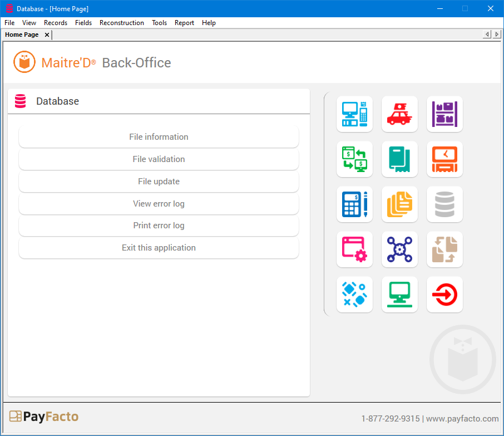Viewport: 504px width, 436px height.
Task: Open the Inventory Management module
Action: click(x=444, y=114)
